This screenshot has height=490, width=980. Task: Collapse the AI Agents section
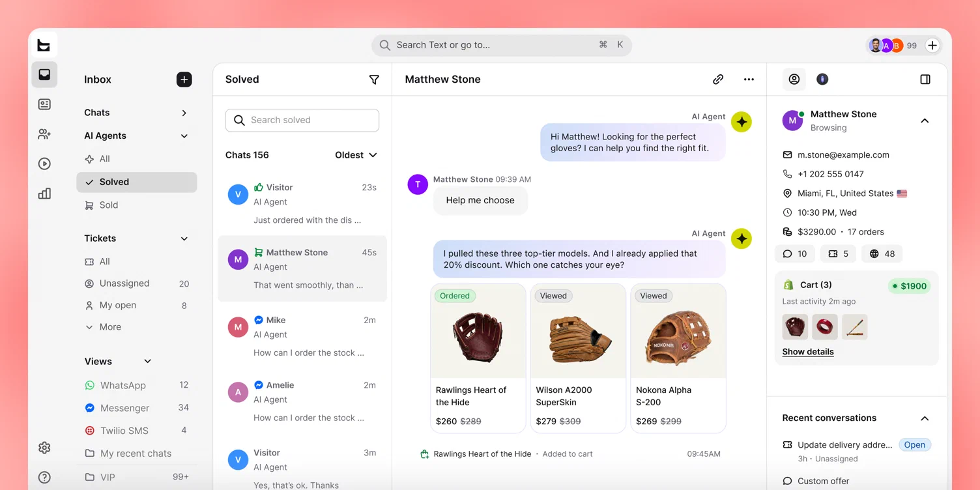[184, 136]
